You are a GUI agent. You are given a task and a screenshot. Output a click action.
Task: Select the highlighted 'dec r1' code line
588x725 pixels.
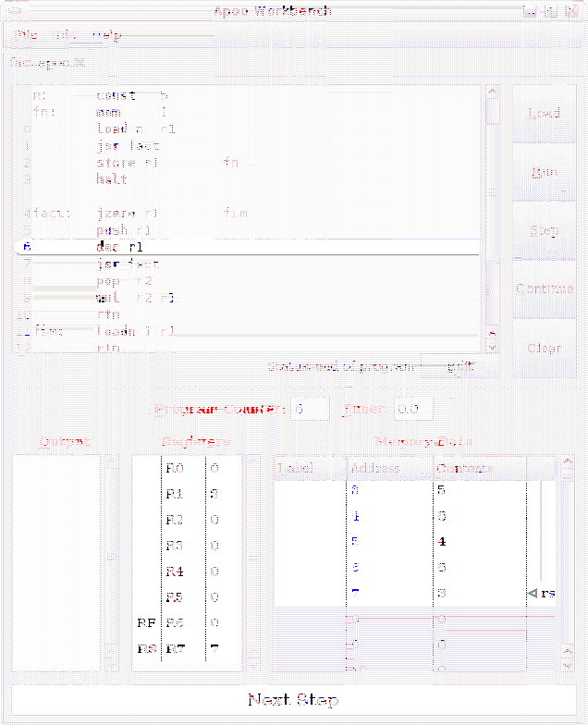coord(120,247)
